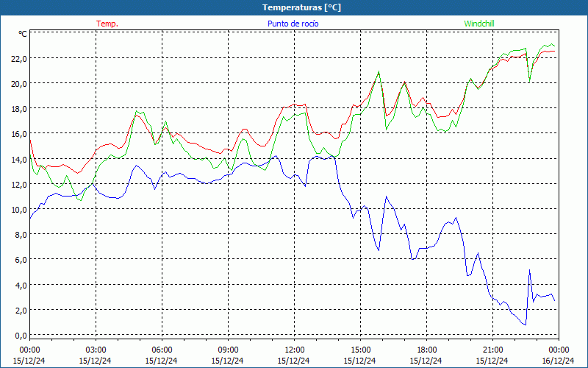Click the 22,0 y-axis value
Screen dimensions: 588x368
tap(19, 58)
